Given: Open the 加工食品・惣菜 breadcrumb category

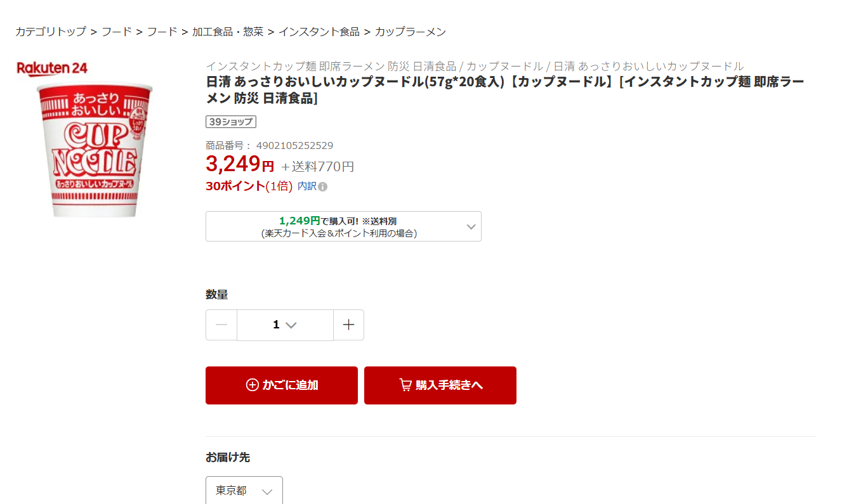Looking at the screenshot, I should [x=228, y=32].
